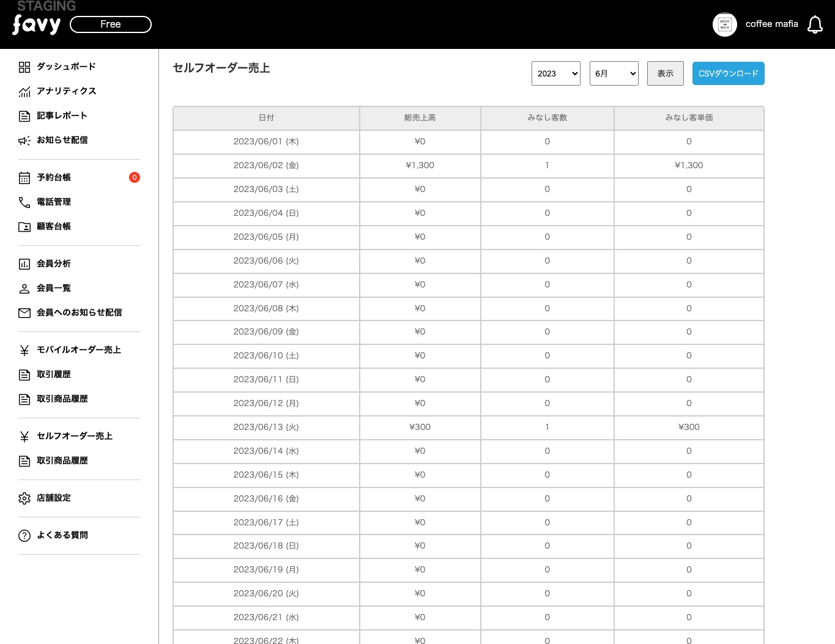Open セルフオーダー売上 sidebar item
The width and height of the screenshot is (835, 644).
click(75, 436)
